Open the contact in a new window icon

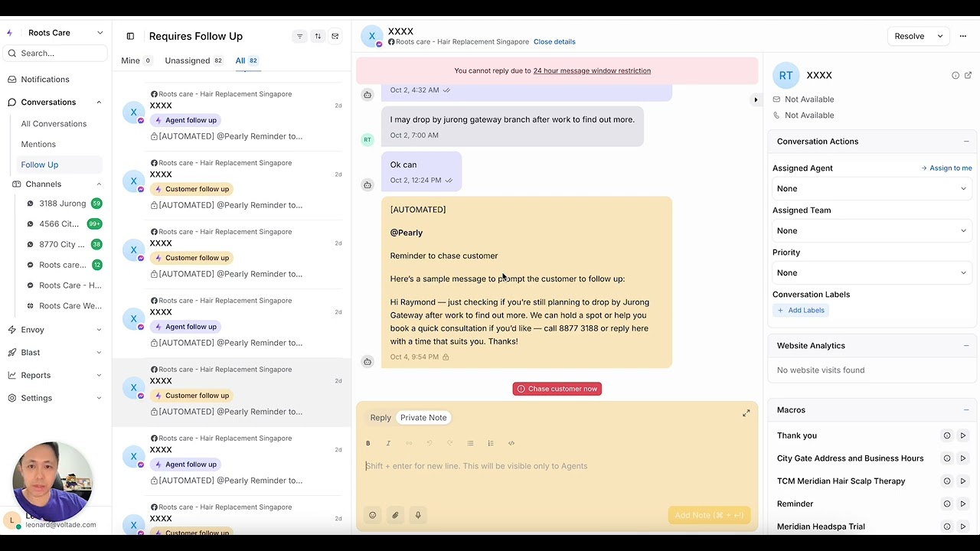click(968, 75)
